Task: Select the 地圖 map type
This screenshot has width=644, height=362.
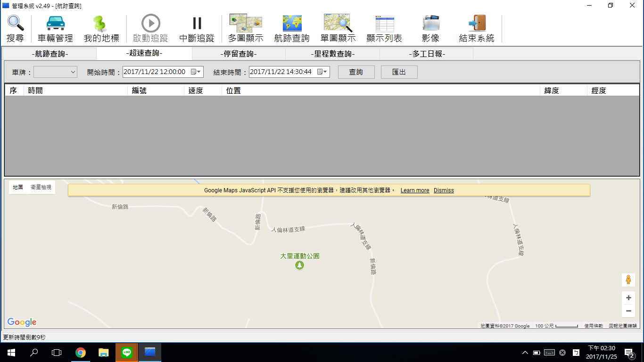Action: pos(18,188)
